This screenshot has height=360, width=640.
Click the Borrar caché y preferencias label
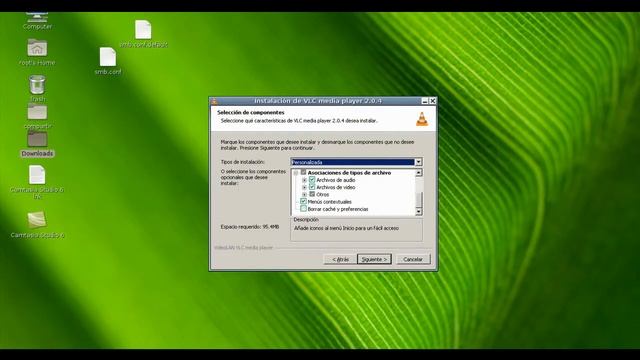[338, 209]
